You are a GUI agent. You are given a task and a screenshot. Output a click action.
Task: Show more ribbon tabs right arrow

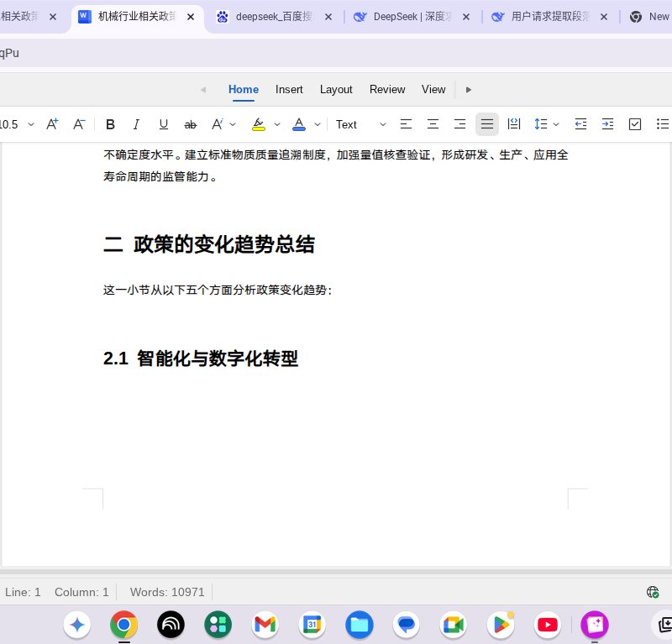469,90
